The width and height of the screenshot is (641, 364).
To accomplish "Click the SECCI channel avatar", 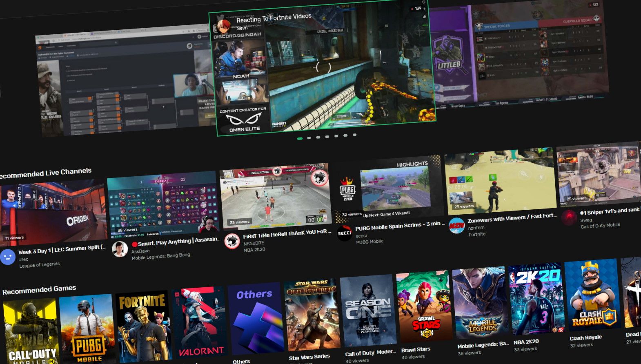I will pos(344,233).
